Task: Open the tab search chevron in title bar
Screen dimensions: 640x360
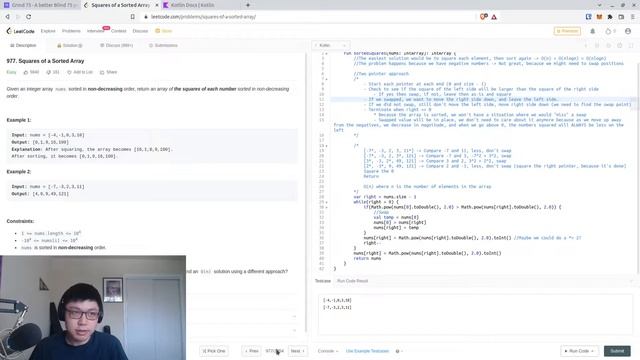Action: coord(599,5)
